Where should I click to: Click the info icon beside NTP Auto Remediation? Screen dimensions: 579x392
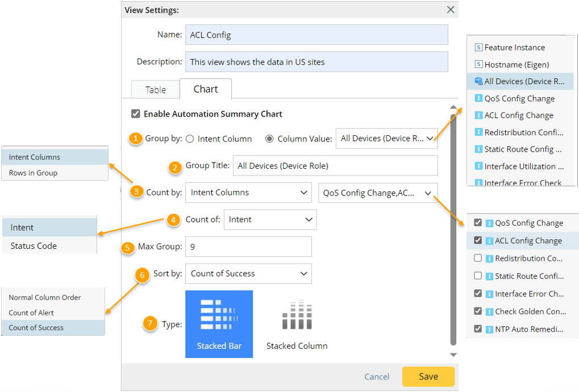click(490, 328)
